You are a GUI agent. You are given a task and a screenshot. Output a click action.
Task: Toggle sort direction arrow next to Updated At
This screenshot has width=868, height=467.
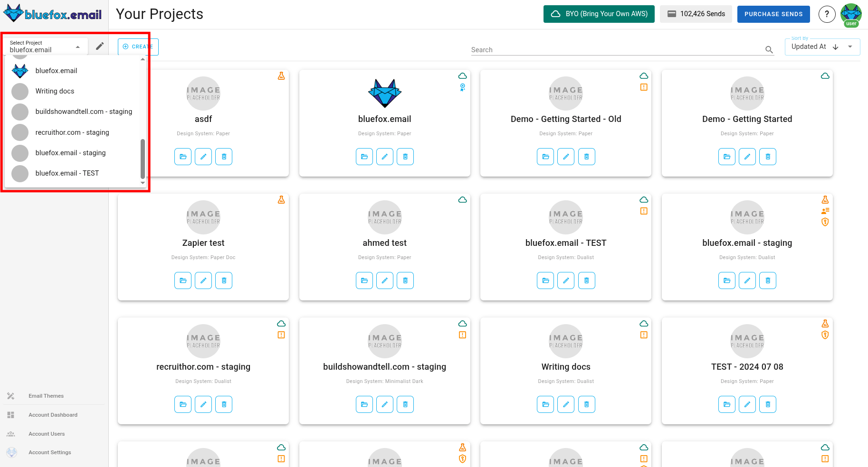pyautogui.click(x=835, y=47)
